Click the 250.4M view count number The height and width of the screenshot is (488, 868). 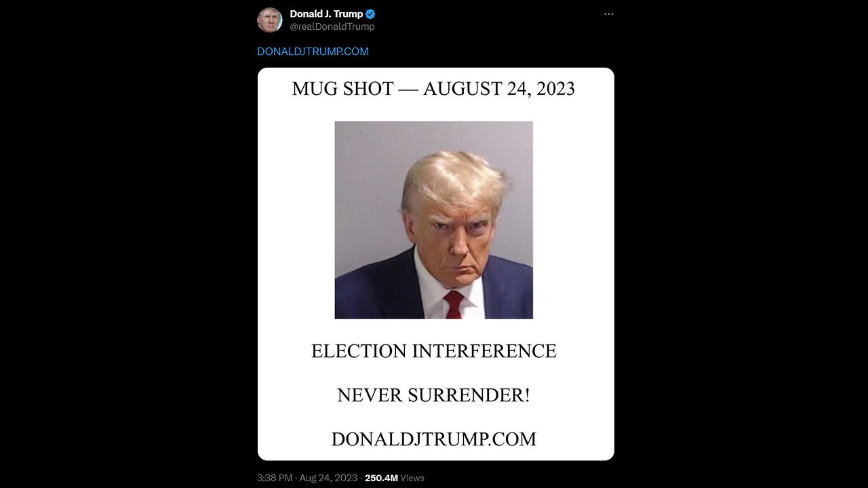coord(381,478)
